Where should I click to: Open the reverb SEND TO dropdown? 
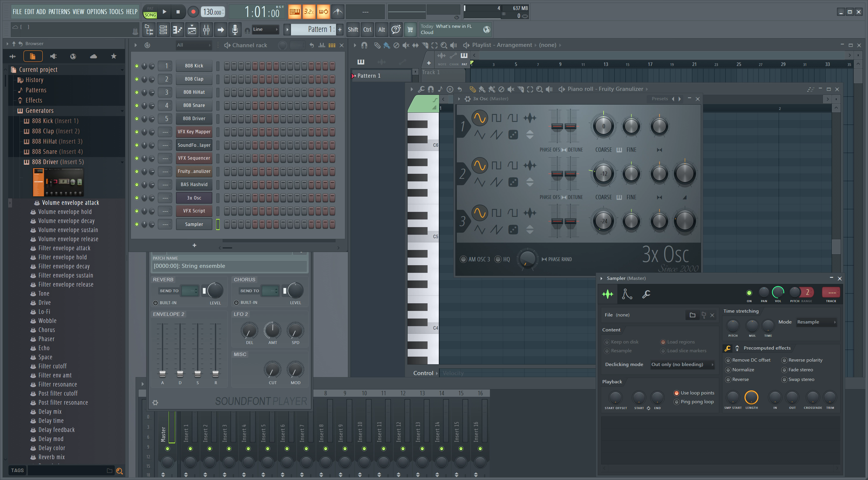coord(190,291)
